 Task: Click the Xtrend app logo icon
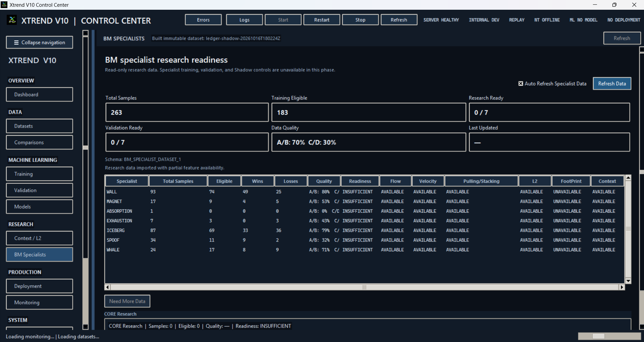click(x=12, y=20)
